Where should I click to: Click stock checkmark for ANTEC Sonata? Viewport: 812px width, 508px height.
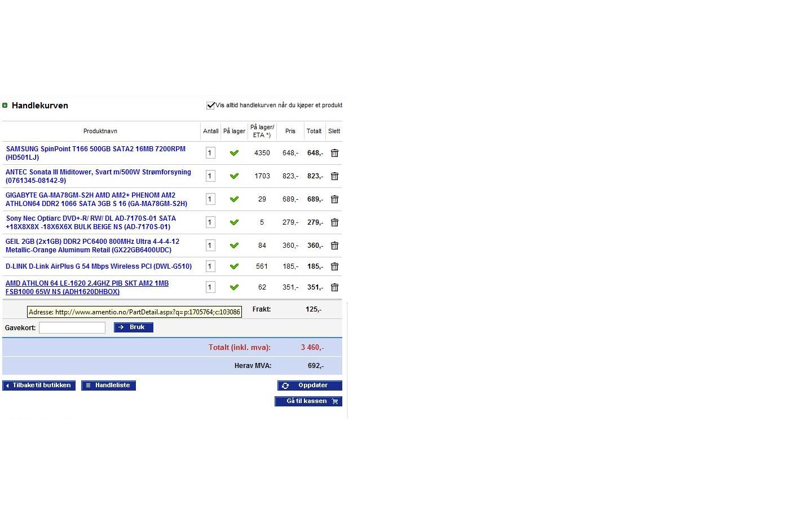(x=234, y=176)
